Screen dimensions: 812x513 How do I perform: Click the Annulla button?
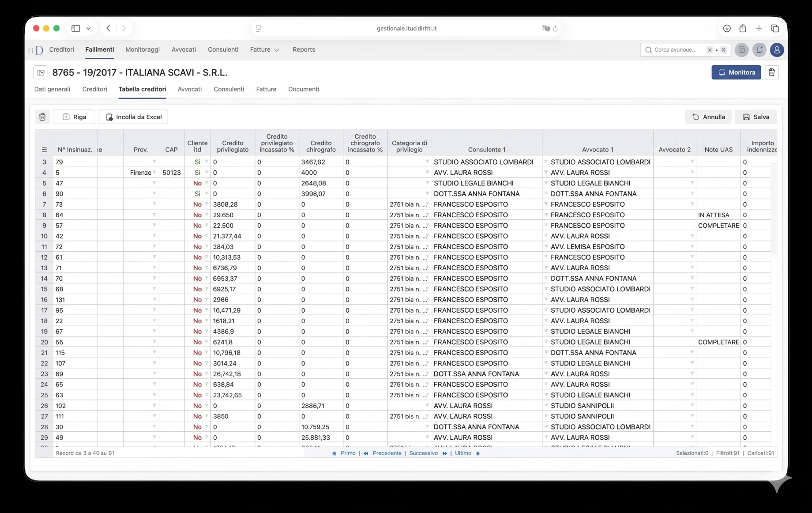tap(708, 117)
